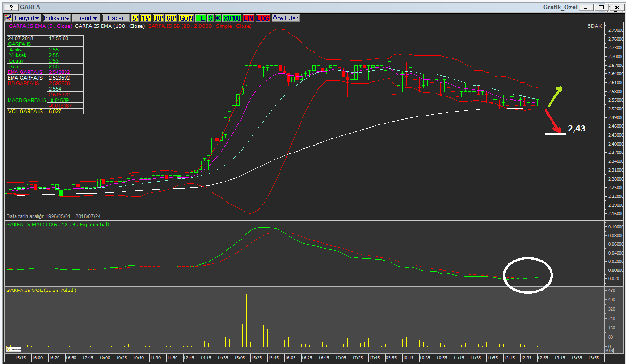Open Özellikler properties
626x364 pixels.
point(285,18)
